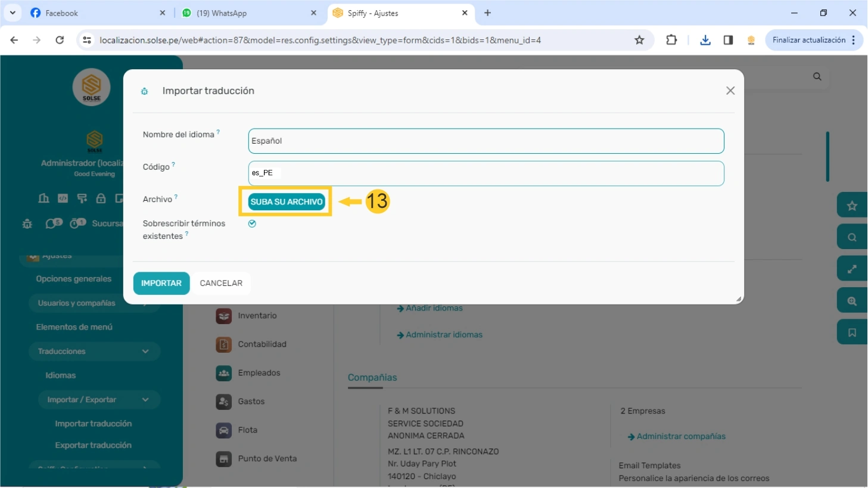Click SUBA SU ARCHIVO upload button
Screen dimensions: 868x488
287,201
